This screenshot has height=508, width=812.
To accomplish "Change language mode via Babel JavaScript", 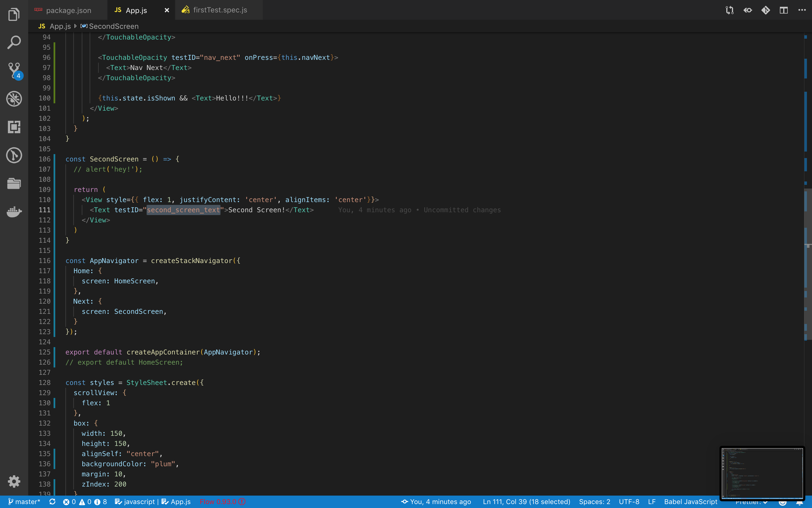I will (690, 502).
